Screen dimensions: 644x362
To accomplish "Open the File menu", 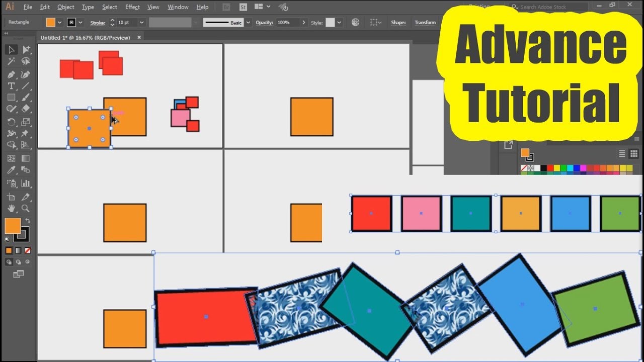I will [x=28, y=7].
